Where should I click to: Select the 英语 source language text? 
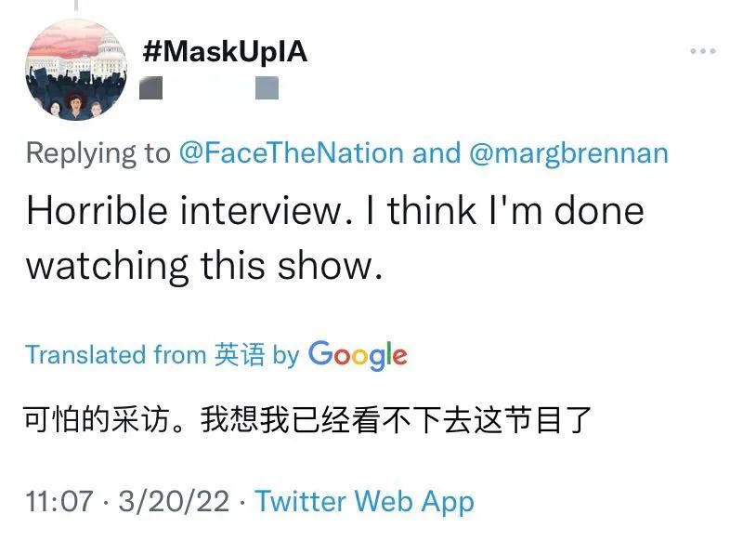tap(240, 355)
